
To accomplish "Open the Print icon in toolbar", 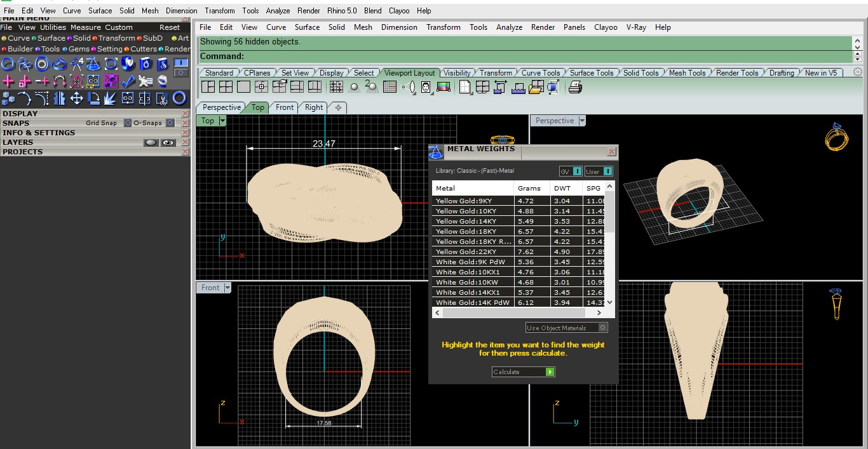I will coord(575,88).
